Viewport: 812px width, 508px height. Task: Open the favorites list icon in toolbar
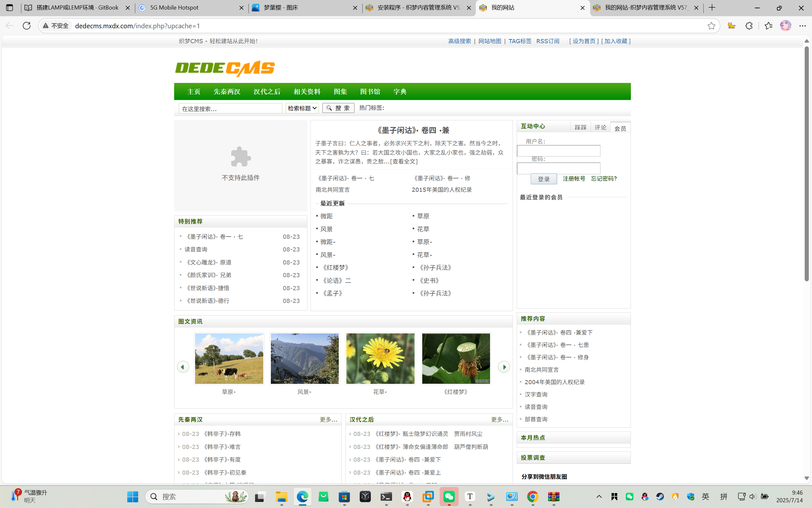[768, 26]
